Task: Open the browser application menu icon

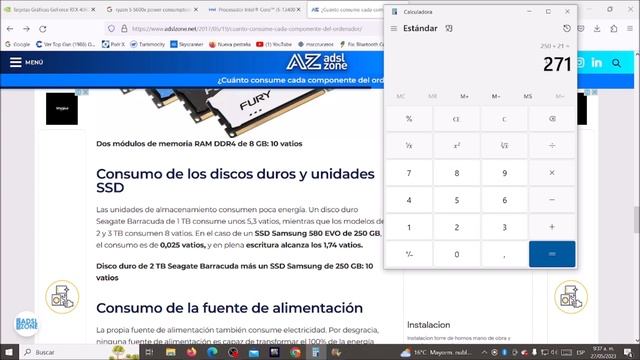Action: click(x=630, y=29)
